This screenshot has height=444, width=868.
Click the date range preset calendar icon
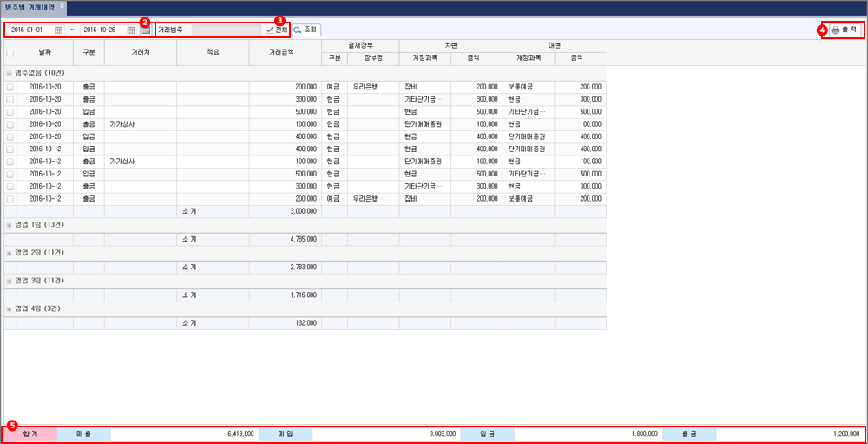(x=146, y=30)
